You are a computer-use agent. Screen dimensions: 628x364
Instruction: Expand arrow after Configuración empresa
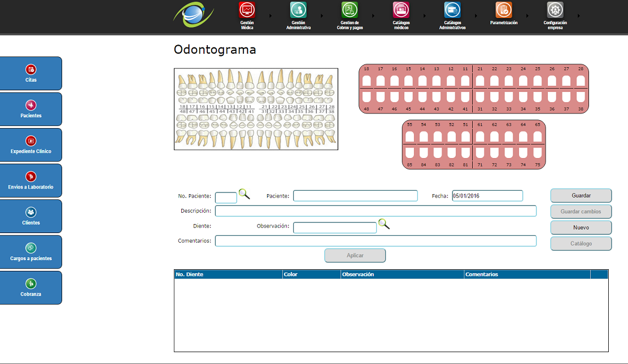tap(579, 16)
